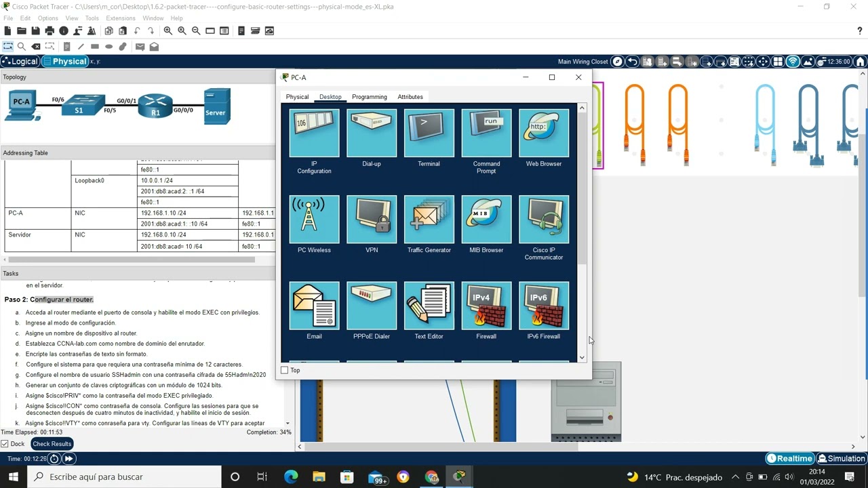This screenshot has height=488, width=868.
Task: Open IP Configuration in PC-A desktop
Action: (x=314, y=133)
